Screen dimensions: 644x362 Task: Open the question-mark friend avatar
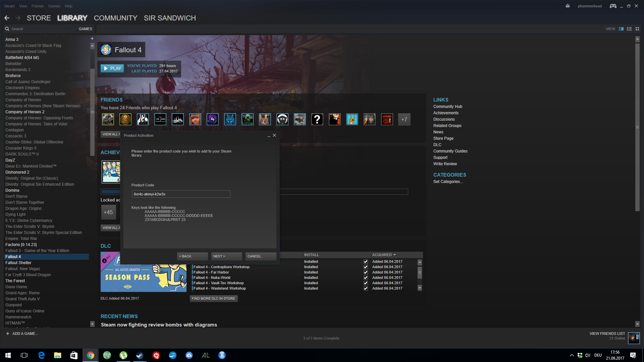point(317,119)
